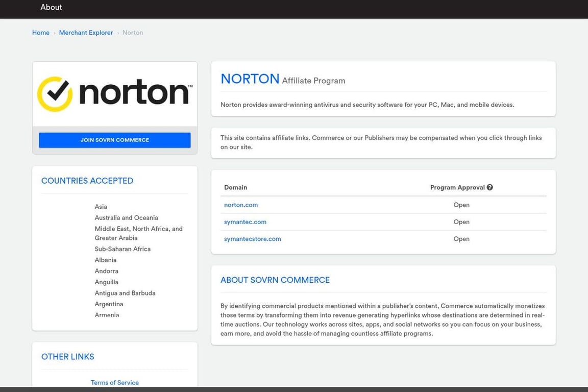
Task: Click the Program Approval column header
Action: (x=457, y=187)
